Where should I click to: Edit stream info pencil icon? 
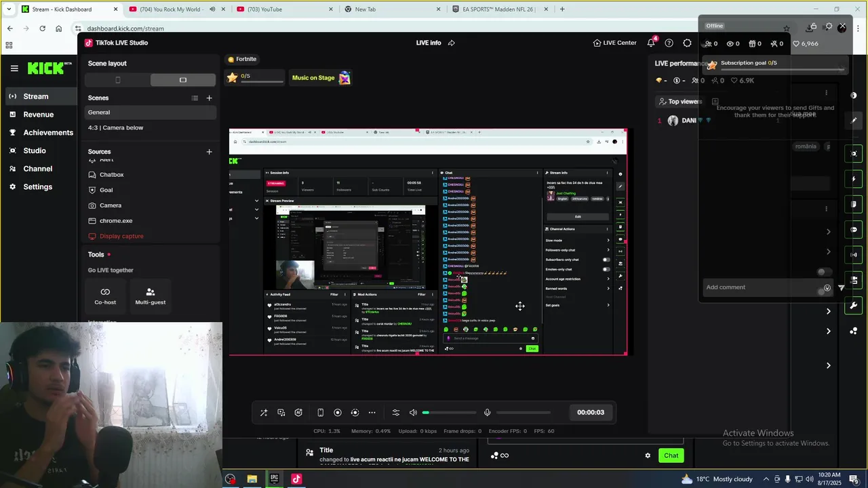pyautogui.click(x=854, y=120)
